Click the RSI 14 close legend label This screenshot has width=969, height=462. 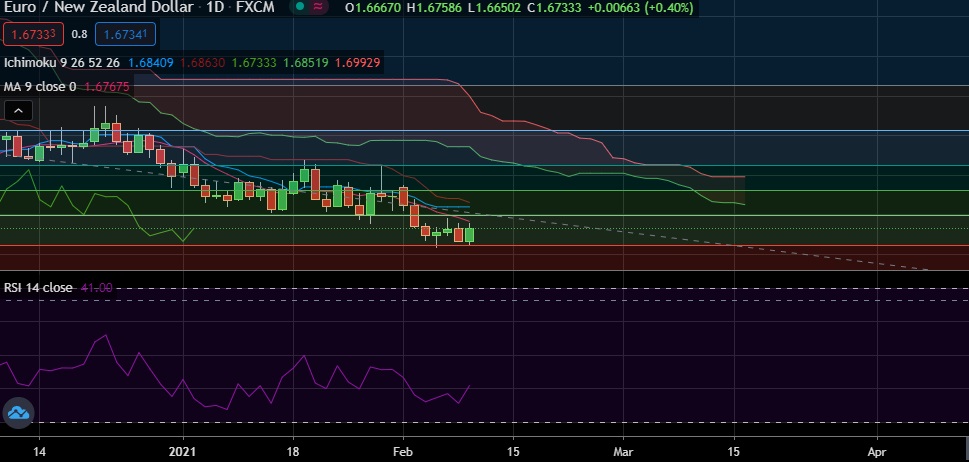click(x=38, y=288)
